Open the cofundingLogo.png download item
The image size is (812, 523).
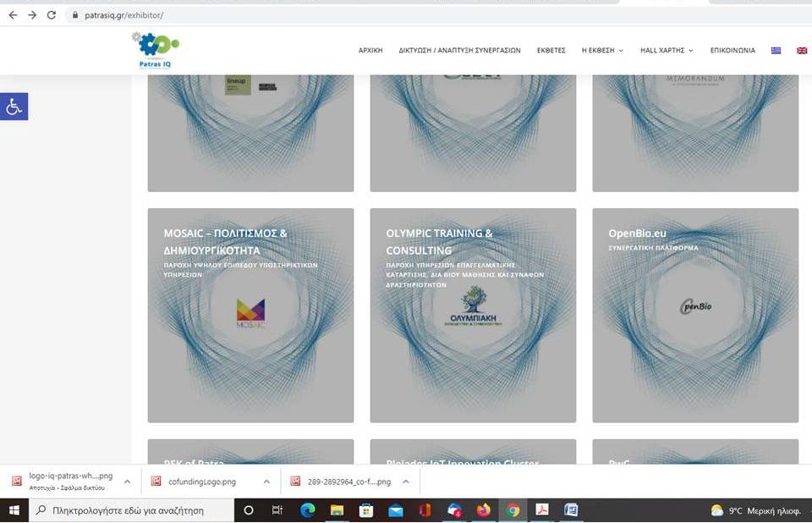pos(202,482)
